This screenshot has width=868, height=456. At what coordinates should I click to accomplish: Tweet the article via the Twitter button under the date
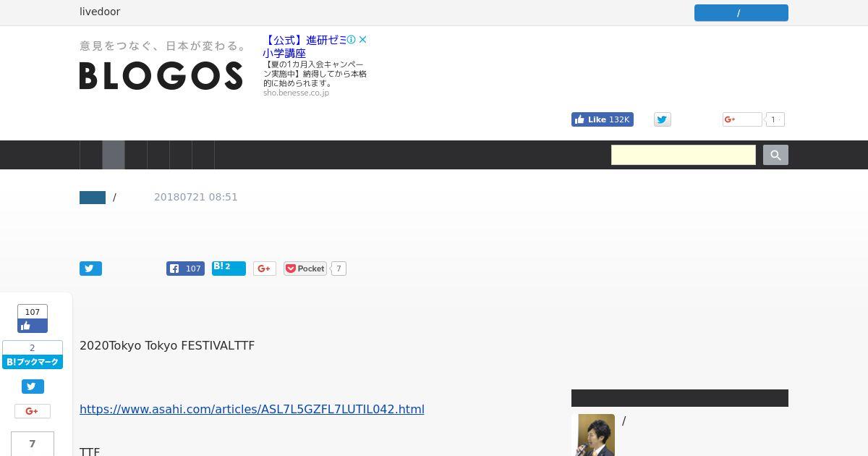(x=90, y=269)
